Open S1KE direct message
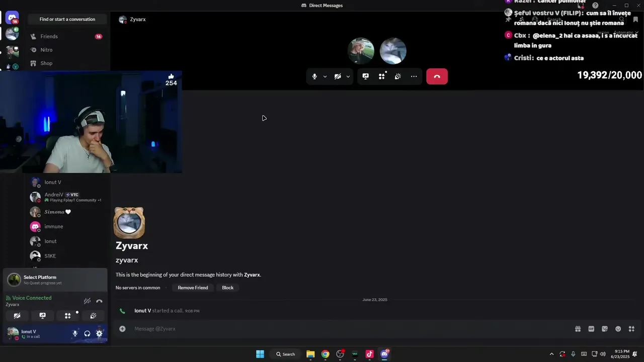 pyautogui.click(x=67, y=256)
